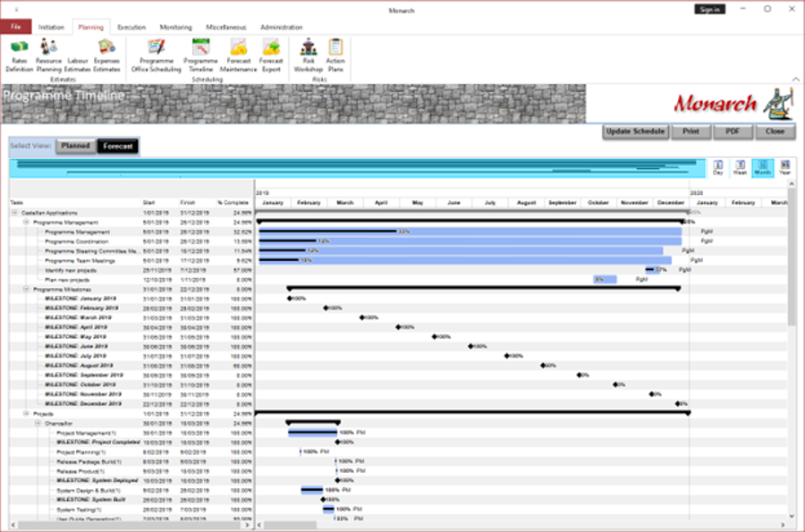Viewport: 805px width, 532px height.
Task: Collapse the Programme Milestones group
Action: tap(26, 290)
